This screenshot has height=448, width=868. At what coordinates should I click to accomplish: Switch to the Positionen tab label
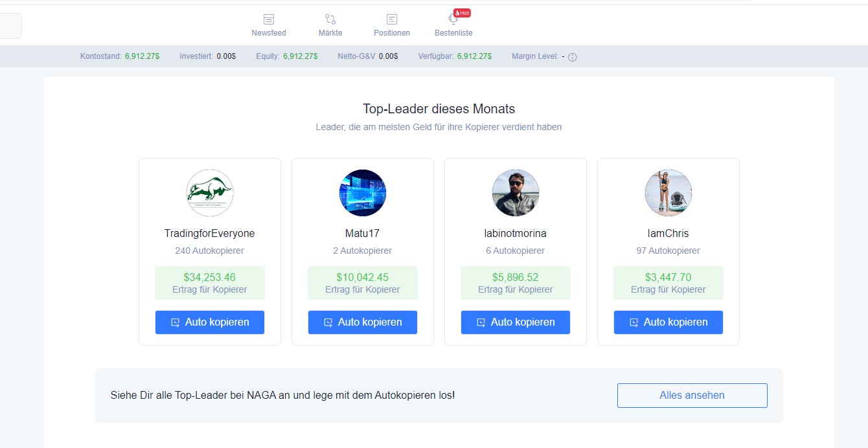(392, 33)
